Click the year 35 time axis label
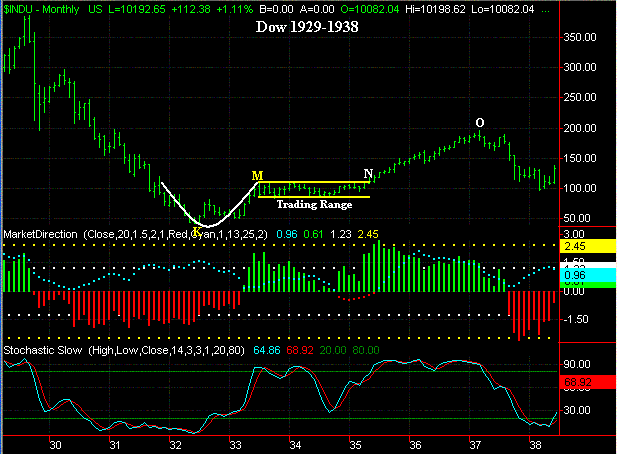 click(356, 445)
